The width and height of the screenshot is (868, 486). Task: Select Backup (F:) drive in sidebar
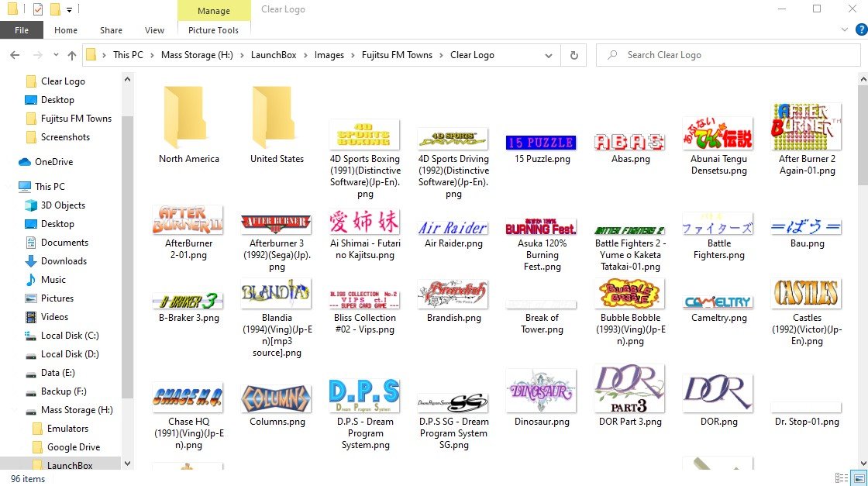coord(64,391)
